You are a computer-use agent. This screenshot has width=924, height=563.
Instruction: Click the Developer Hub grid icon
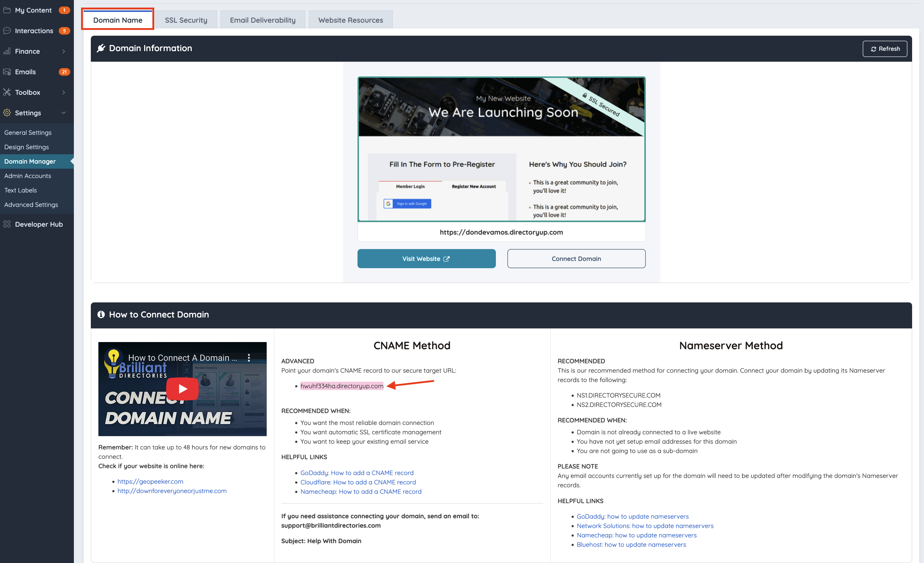click(7, 224)
